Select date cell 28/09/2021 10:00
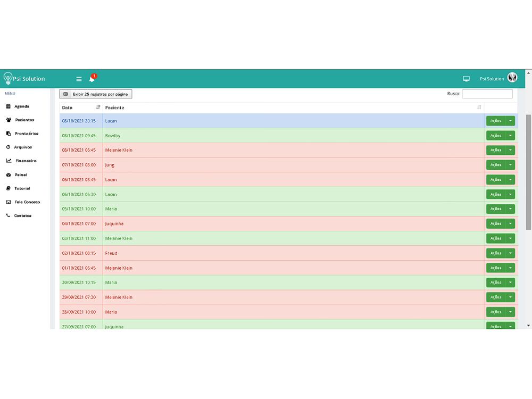The height and width of the screenshot is (399, 532). coord(79,312)
